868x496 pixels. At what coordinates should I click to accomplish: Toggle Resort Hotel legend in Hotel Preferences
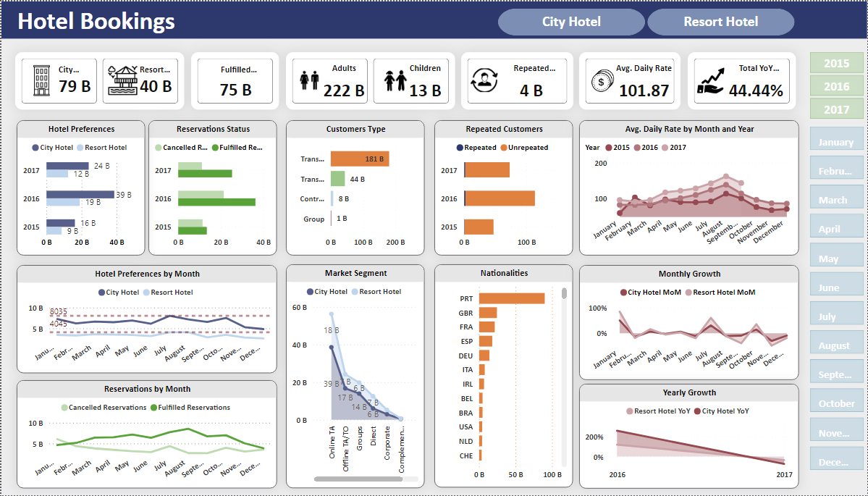pos(102,147)
